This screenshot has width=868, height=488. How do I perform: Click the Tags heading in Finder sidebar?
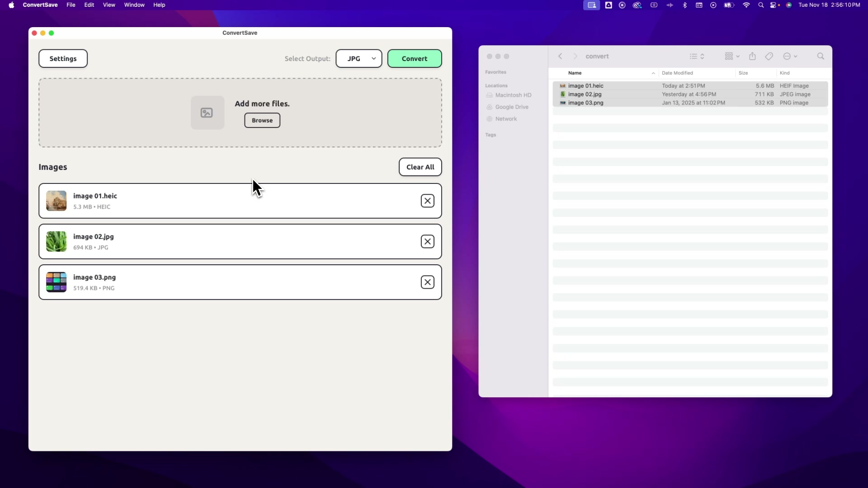click(x=491, y=135)
